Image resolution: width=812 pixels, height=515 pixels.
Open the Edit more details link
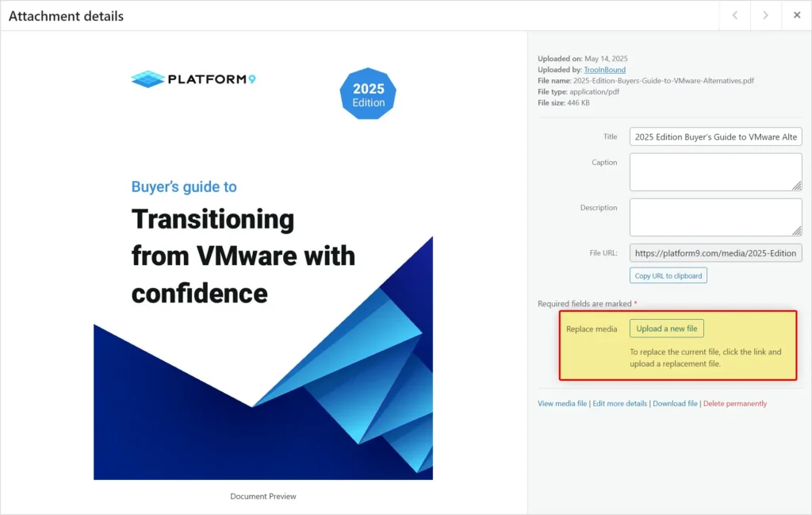(619, 404)
